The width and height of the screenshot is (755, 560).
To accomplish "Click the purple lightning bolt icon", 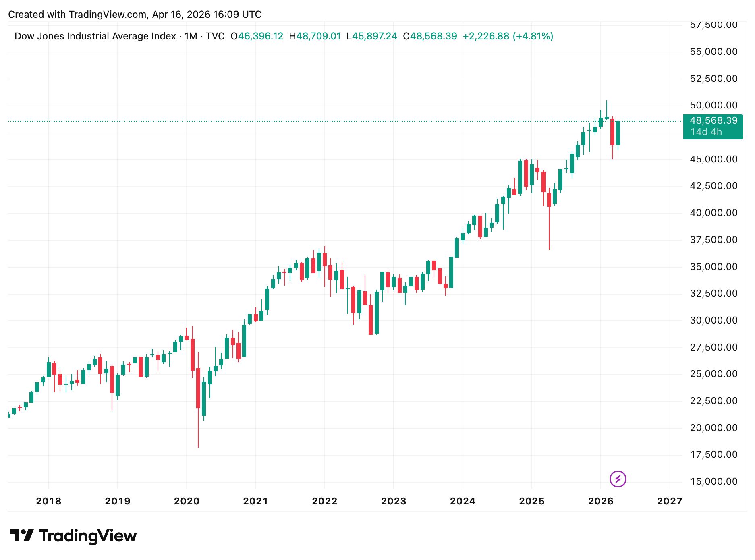I will [618, 479].
